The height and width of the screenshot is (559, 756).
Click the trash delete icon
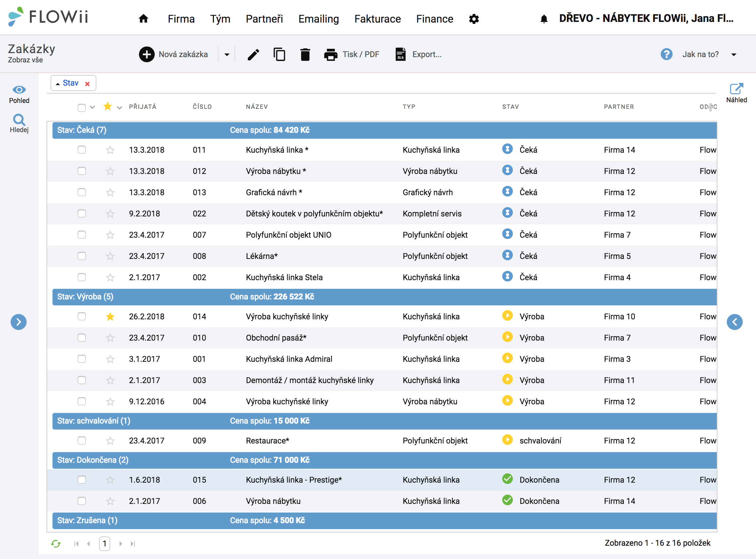tap(305, 54)
